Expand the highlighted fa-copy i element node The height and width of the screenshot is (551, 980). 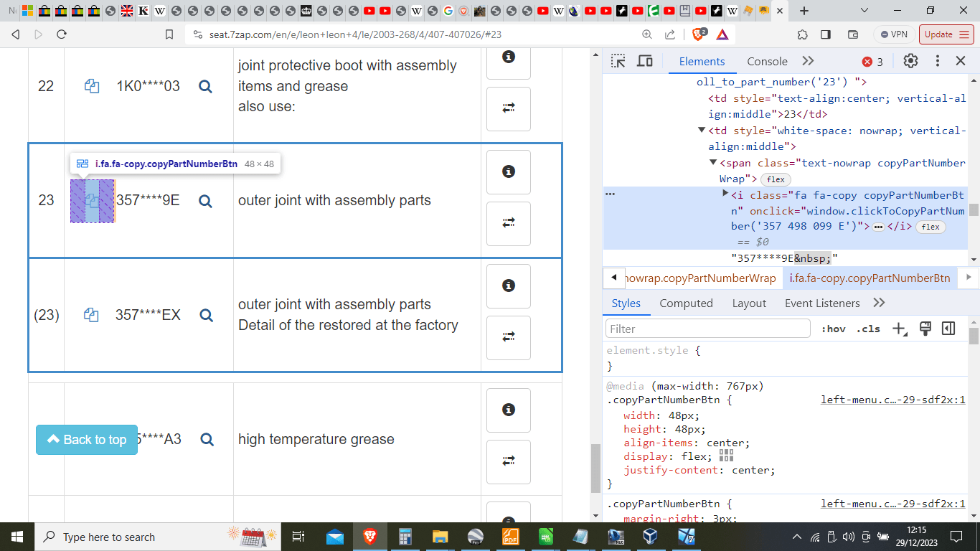click(x=725, y=194)
